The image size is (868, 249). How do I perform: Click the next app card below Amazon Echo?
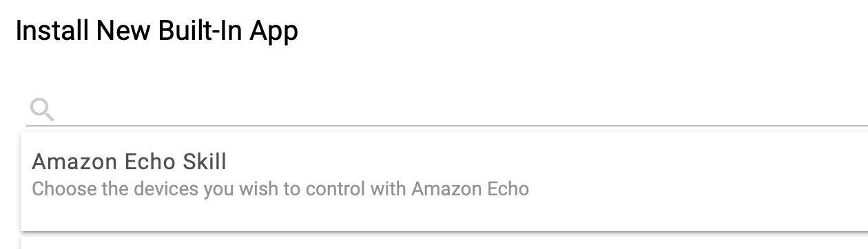[x=444, y=243]
